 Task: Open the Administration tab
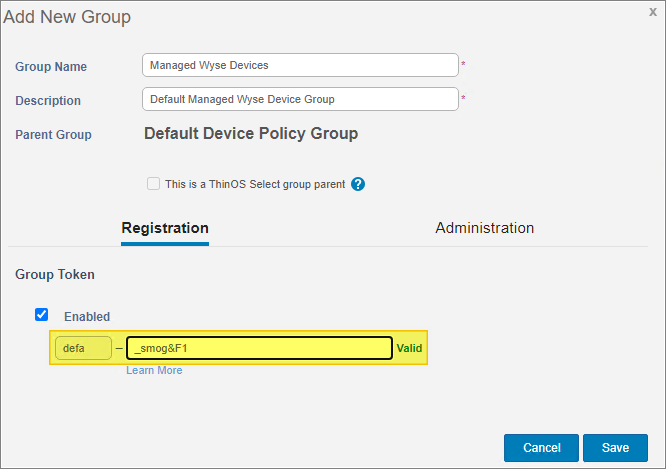[484, 229]
